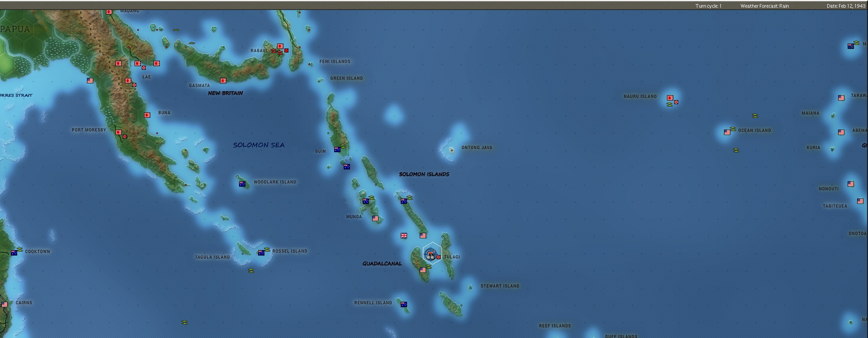Click the 'Weather Forecast: Rain' status text

(x=765, y=6)
